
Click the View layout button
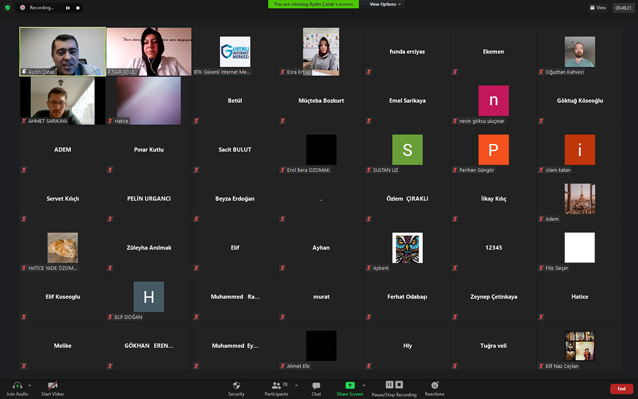[598, 7]
